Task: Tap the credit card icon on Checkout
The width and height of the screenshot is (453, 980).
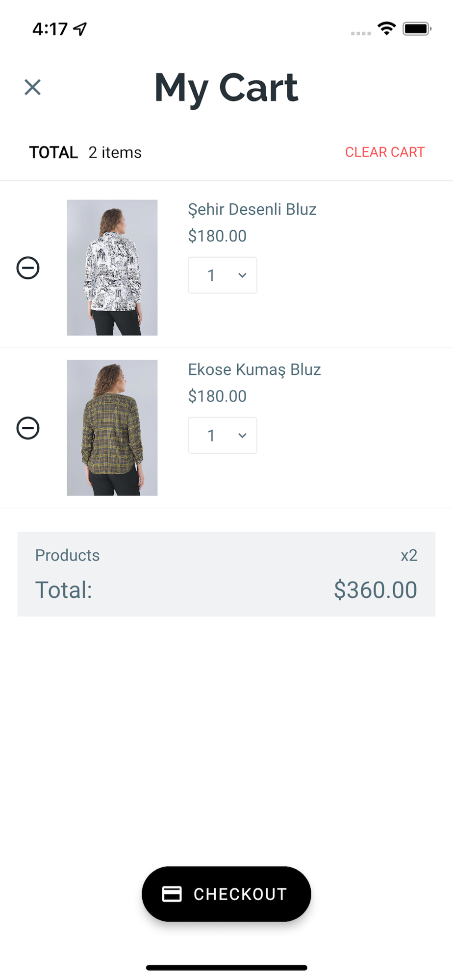Action: (172, 894)
